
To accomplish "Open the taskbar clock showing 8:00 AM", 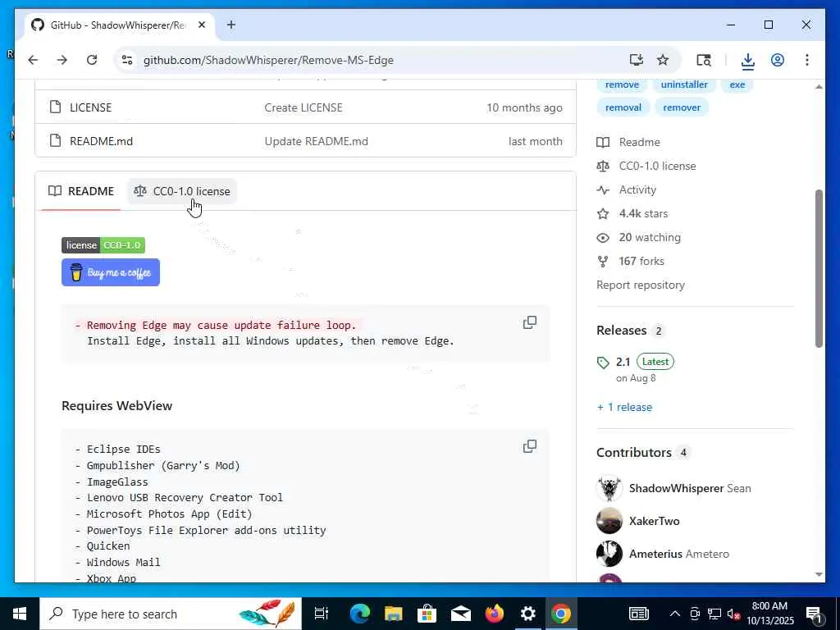I will pyautogui.click(x=769, y=614).
